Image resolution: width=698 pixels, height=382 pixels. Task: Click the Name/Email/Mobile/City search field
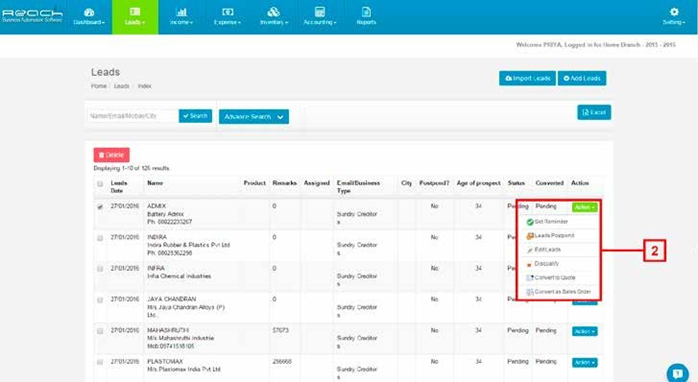[133, 116]
